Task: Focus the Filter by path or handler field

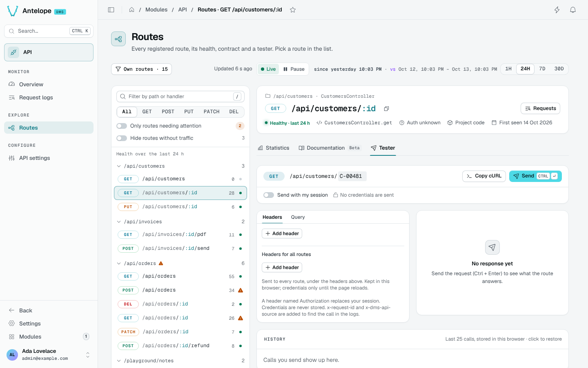Action: pyautogui.click(x=180, y=96)
